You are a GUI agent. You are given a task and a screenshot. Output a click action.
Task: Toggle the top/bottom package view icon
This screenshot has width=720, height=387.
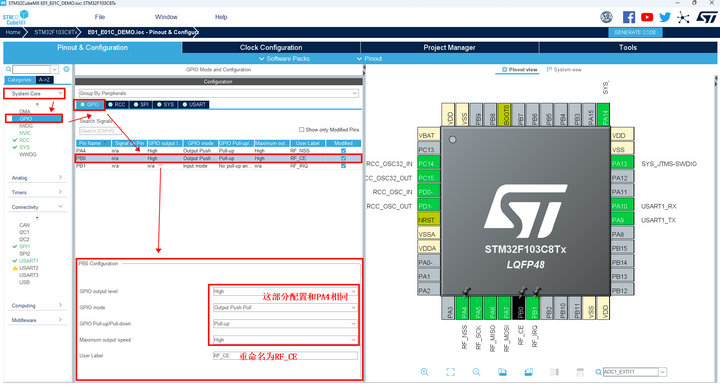[x=580, y=372]
